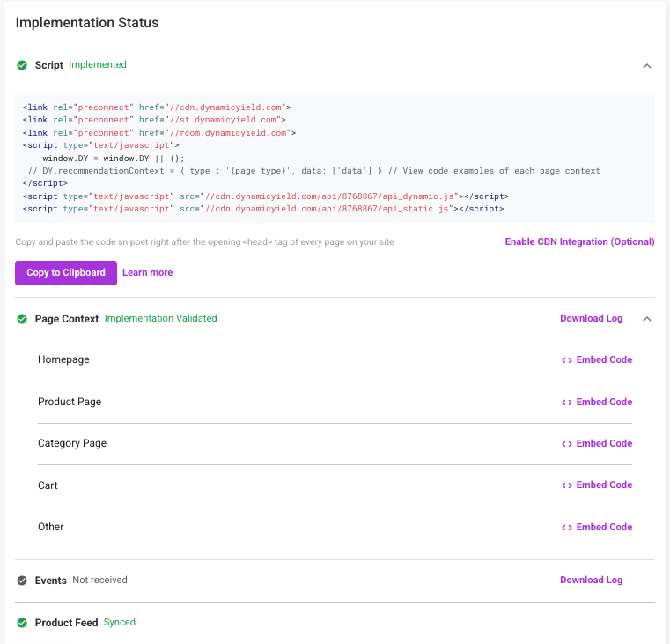Click the code brackets icon for Category Page

coord(567,444)
